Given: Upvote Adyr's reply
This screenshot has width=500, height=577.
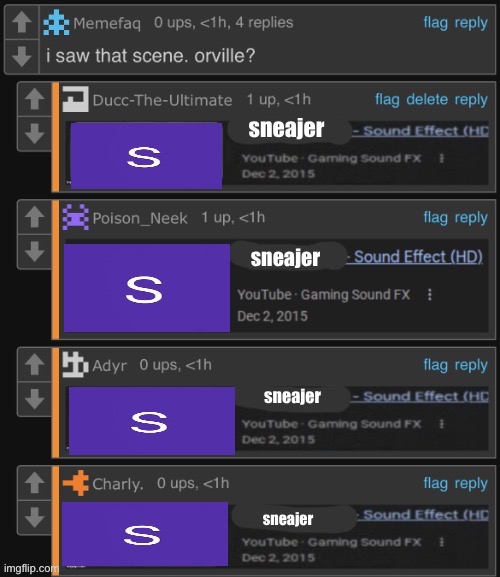Looking at the screenshot, I should 35,364.
